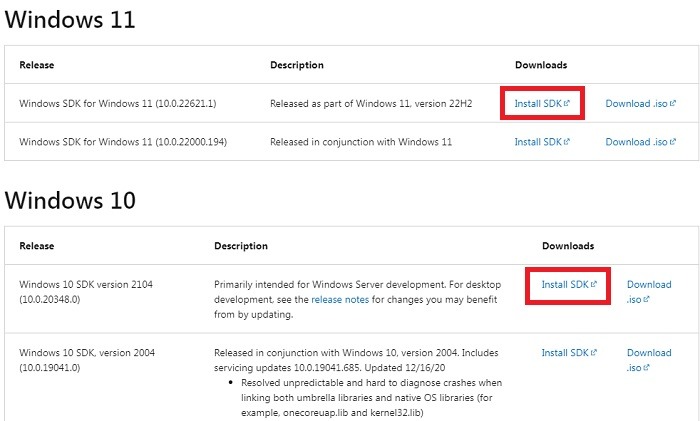The width and height of the screenshot is (700, 421).
Task: Click 'Released in conjunction with Windows 11'
Action: click(361, 142)
